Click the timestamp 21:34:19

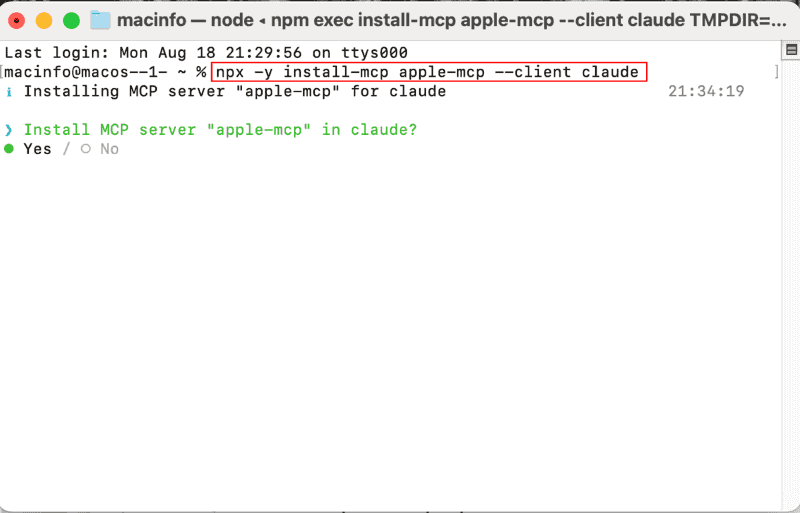pyautogui.click(x=706, y=91)
